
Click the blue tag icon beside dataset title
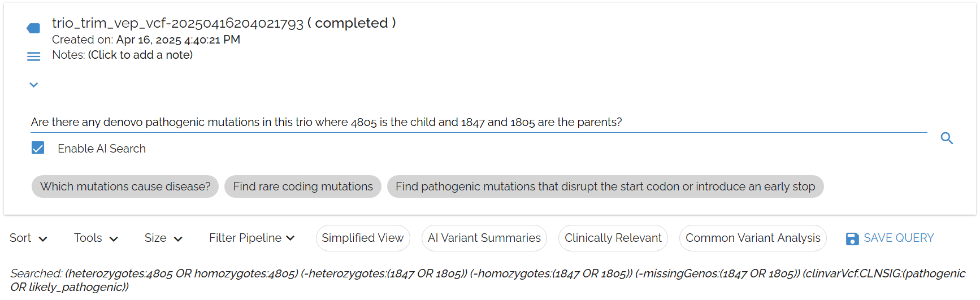(x=33, y=28)
